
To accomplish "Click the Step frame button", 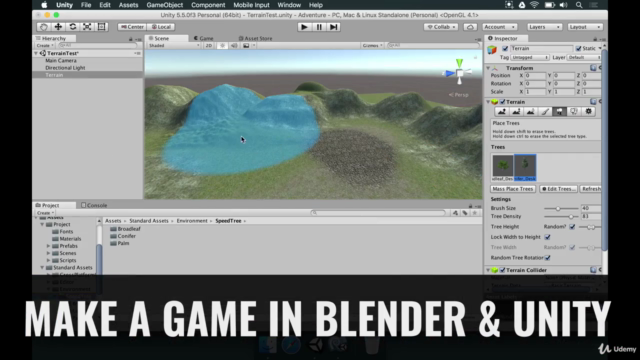I will pos(333,27).
